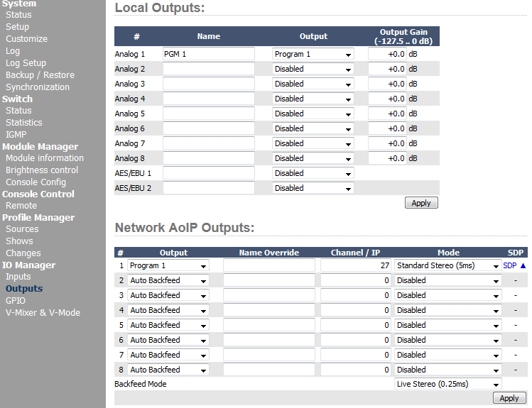
Task: Open Shows page
Action: tap(19, 241)
